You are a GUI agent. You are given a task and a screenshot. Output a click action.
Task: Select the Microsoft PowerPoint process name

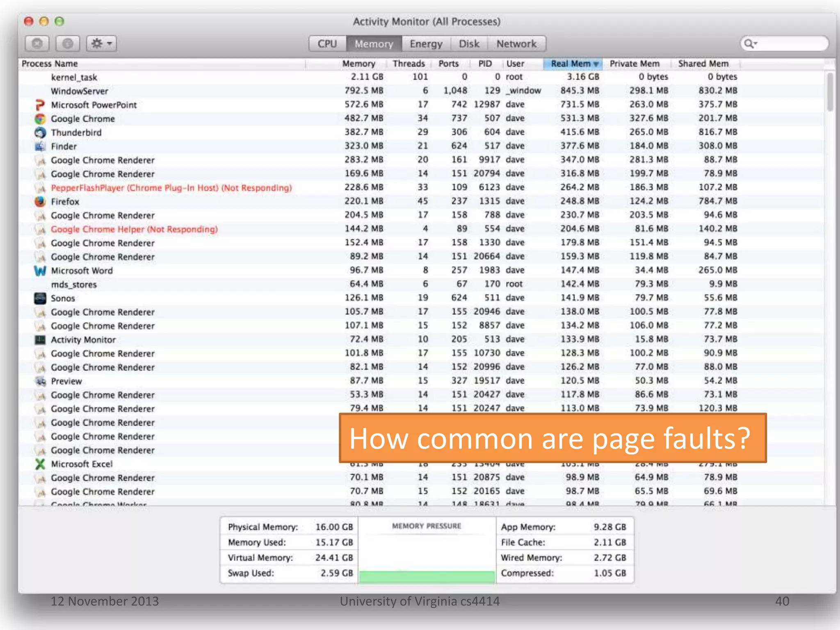[94, 105]
